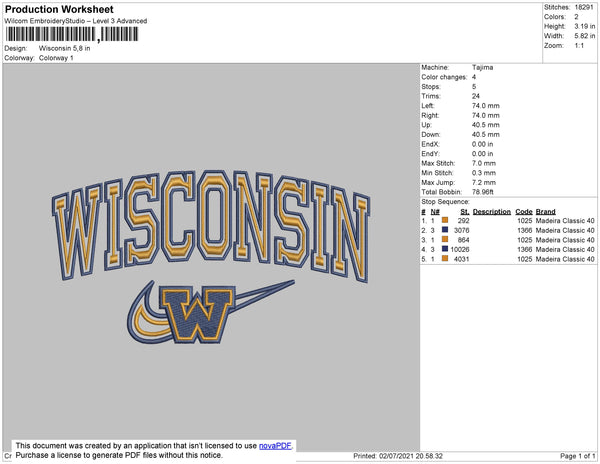Click the 'Description' column header

tap(492, 212)
